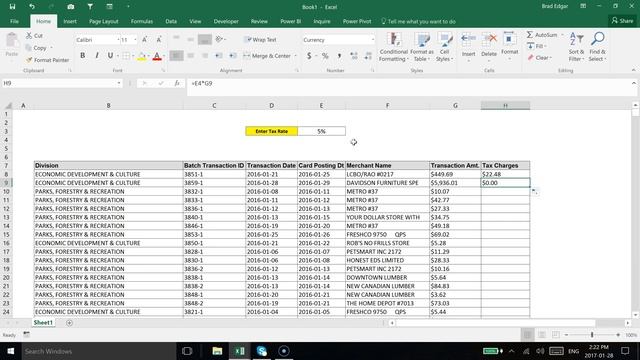Apply the yellow fill color bucket
The width and height of the screenshot is (640, 360).
142,56
